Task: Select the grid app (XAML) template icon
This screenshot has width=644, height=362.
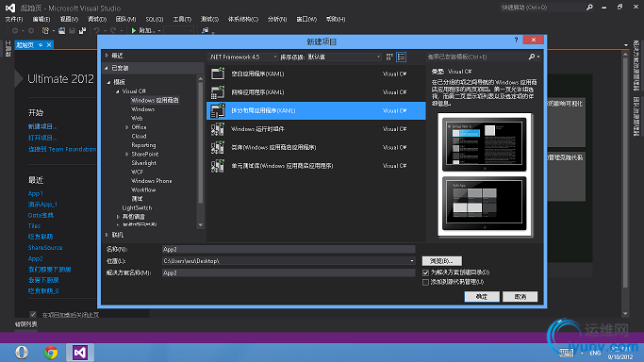Action: pyautogui.click(x=217, y=92)
